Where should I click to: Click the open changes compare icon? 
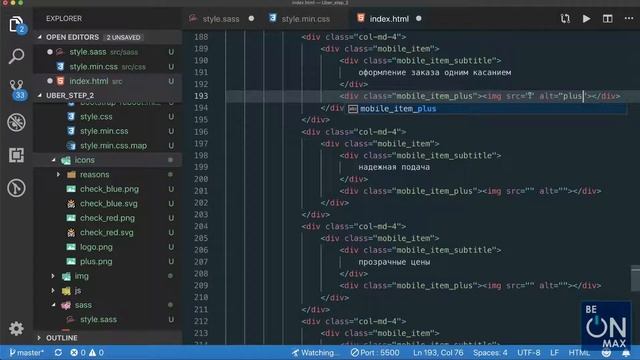[565, 18]
